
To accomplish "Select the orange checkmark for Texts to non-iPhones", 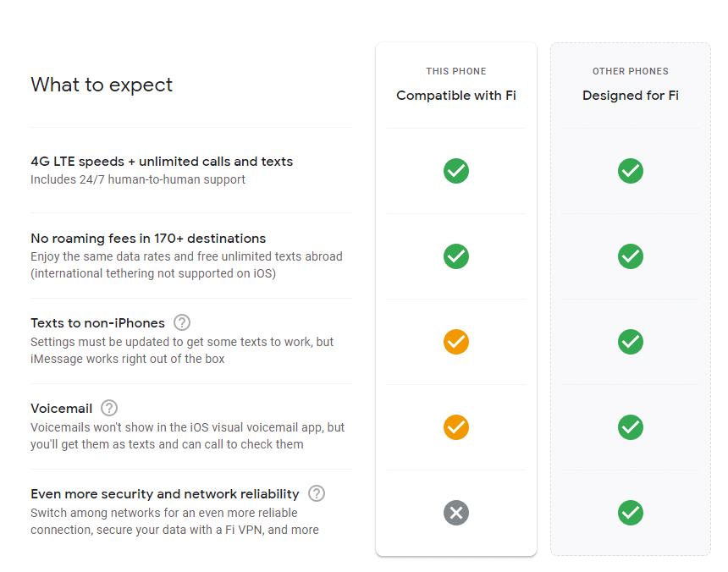I will coord(456,342).
